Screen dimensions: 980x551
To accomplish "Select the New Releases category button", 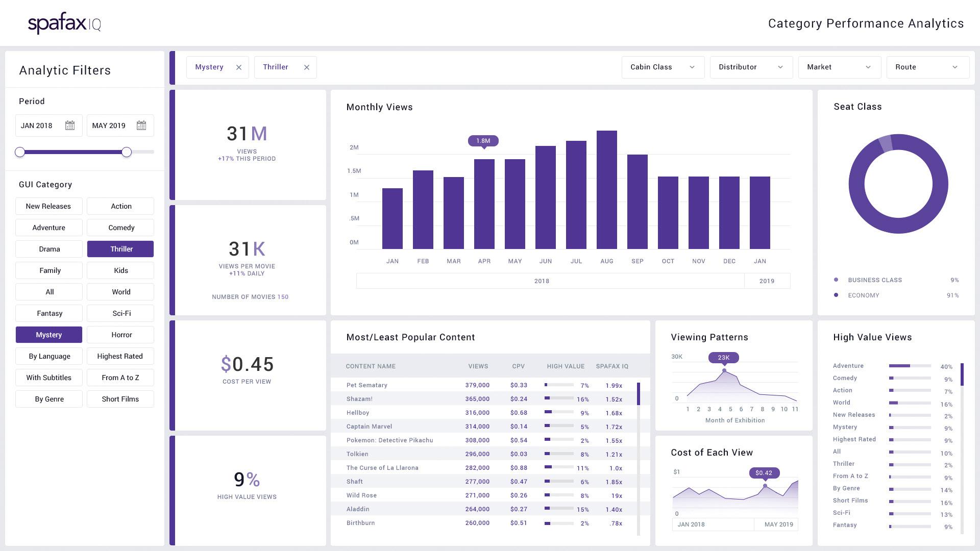I will [49, 206].
